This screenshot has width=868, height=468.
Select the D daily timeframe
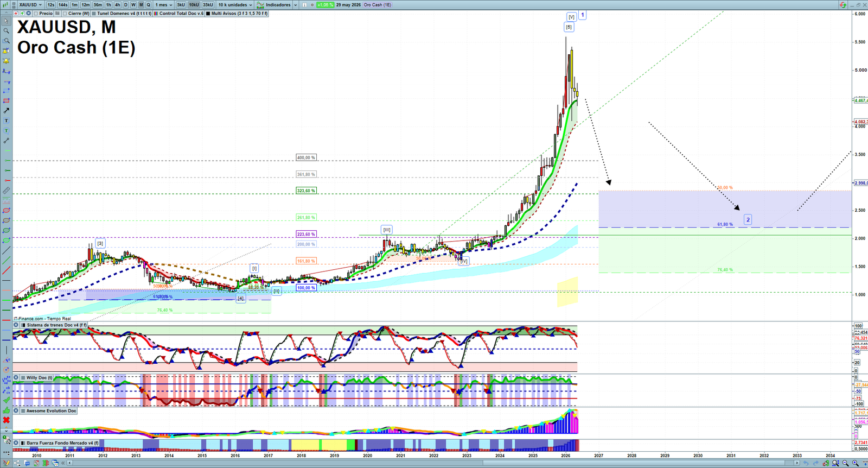pos(125,5)
